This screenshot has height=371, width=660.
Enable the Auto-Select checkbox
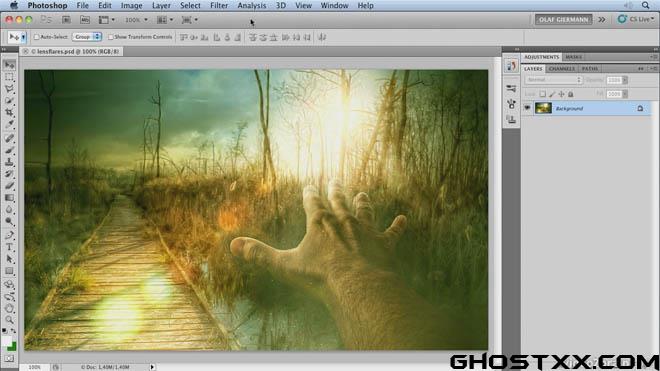37,37
